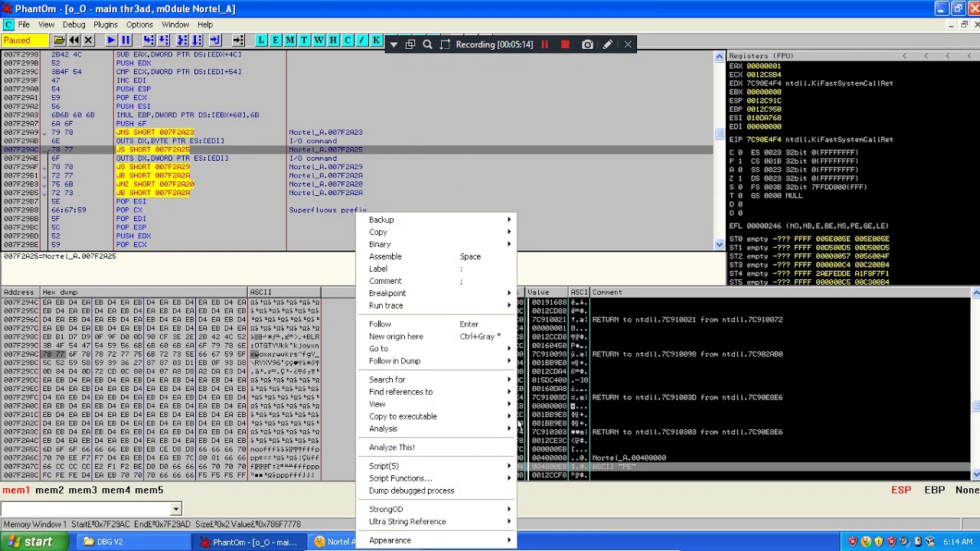Select ESP stack addressing mode
Viewport: 980px width, 551px height.
[x=901, y=490]
